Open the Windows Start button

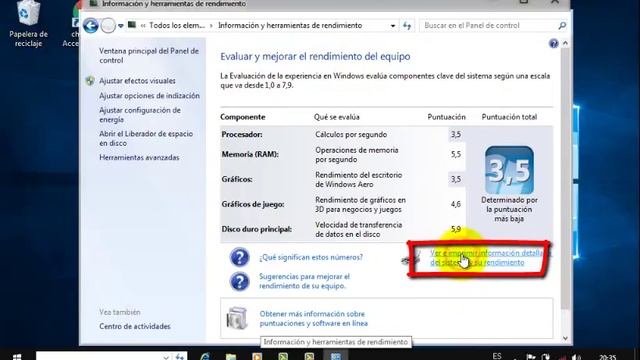point(17,357)
